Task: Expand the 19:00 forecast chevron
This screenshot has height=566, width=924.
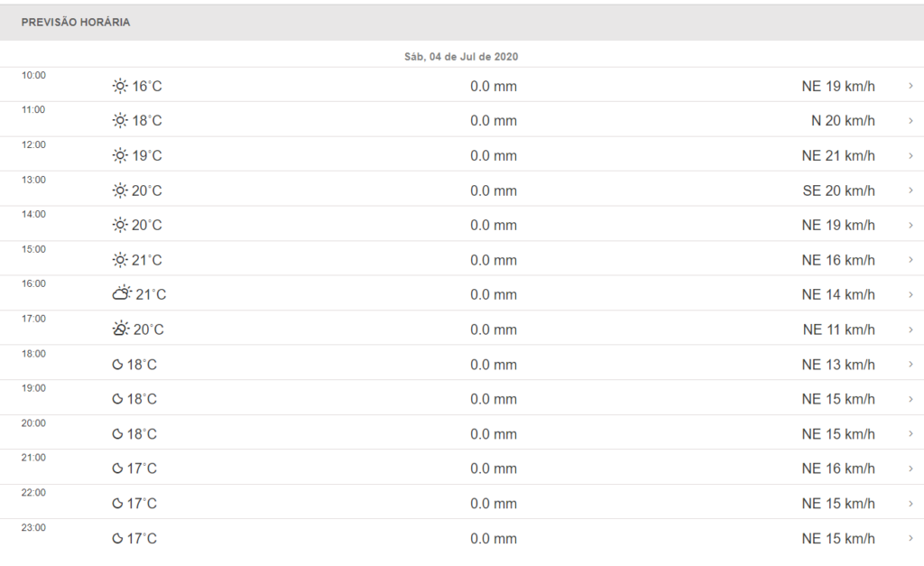Action: click(910, 399)
